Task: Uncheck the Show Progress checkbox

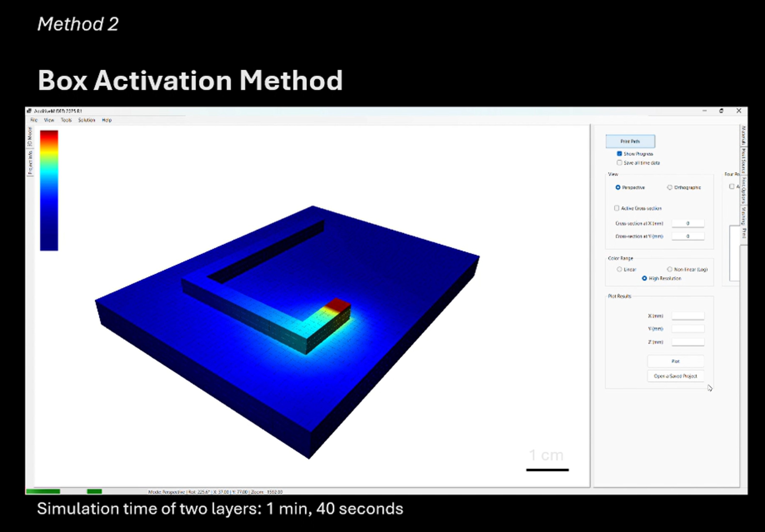Action: coord(619,154)
